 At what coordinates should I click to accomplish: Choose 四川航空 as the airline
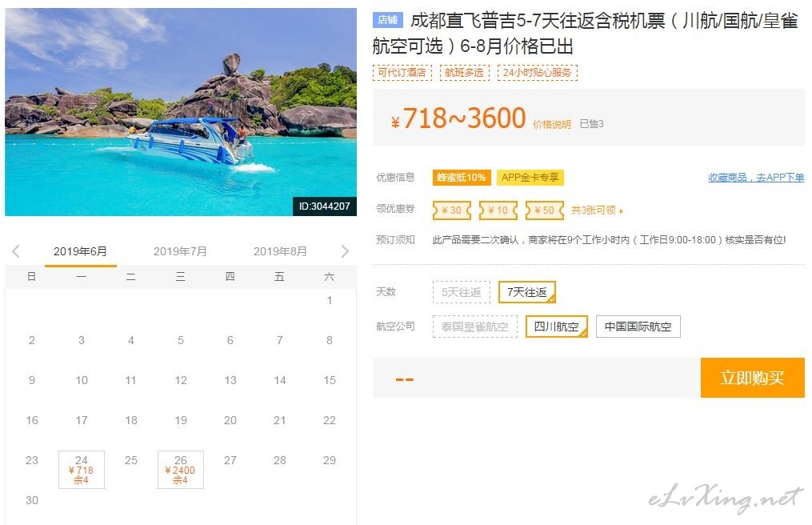[557, 327]
